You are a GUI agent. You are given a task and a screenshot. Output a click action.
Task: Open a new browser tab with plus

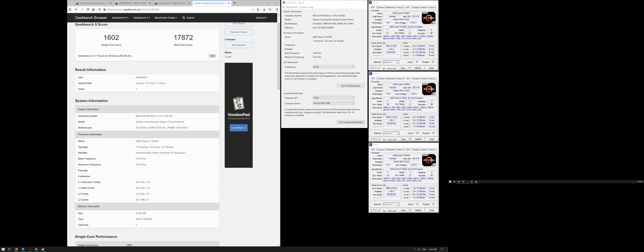234,3
